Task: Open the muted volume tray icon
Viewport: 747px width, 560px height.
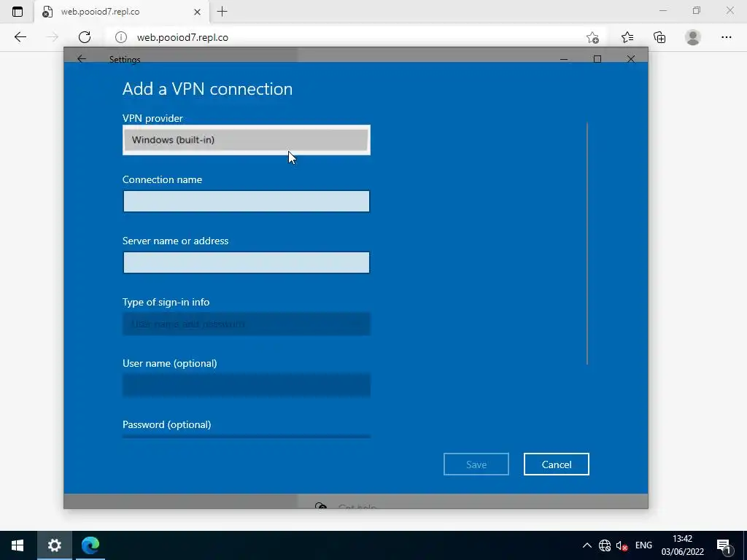Action: pyautogui.click(x=622, y=545)
